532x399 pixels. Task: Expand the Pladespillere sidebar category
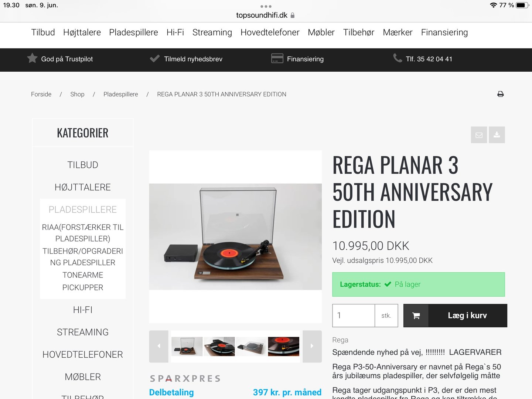83,209
